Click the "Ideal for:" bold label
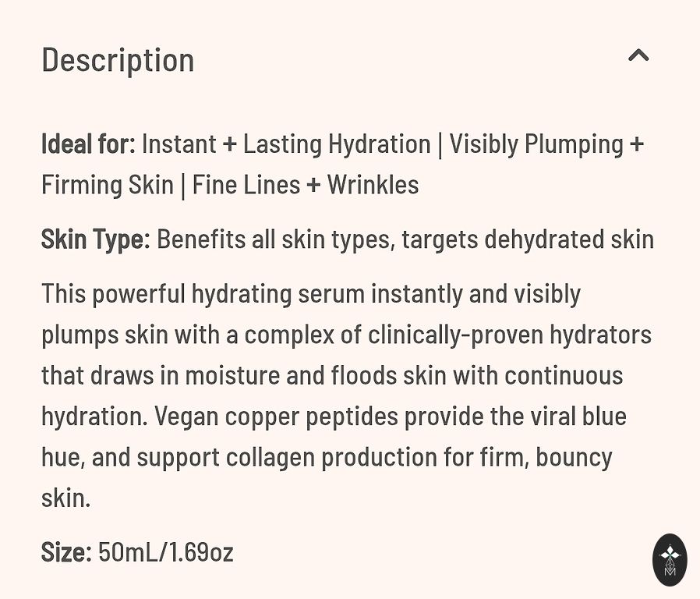 click(x=88, y=144)
